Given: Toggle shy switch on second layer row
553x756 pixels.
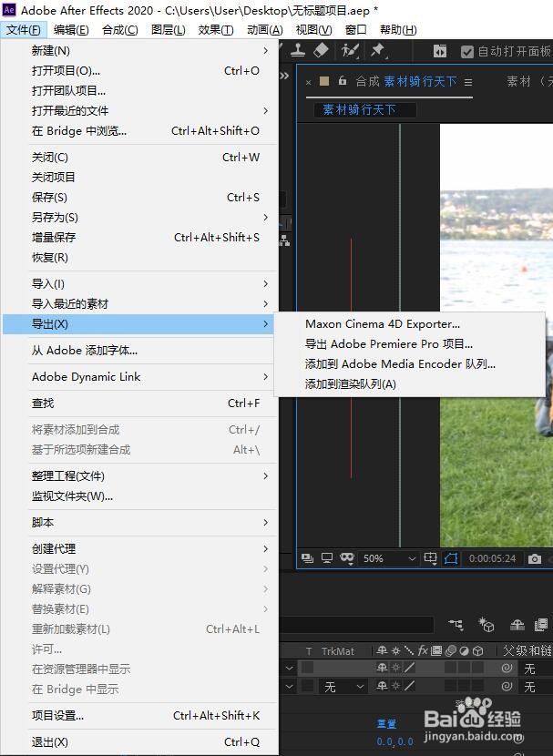Looking at the screenshot, I should click(x=382, y=686).
